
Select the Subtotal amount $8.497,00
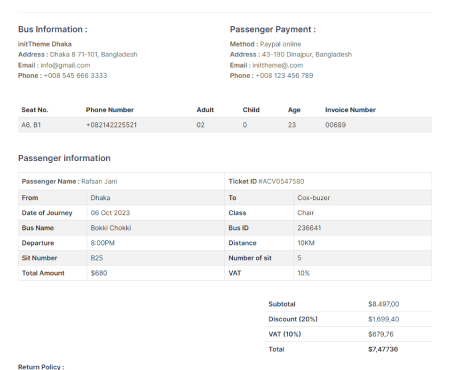coord(383,304)
